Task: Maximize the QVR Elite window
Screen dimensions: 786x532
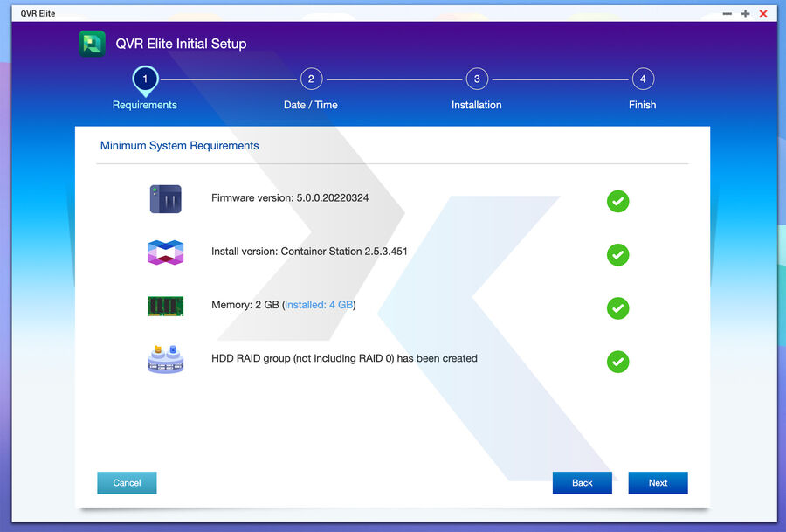Action: coord(745,14)
